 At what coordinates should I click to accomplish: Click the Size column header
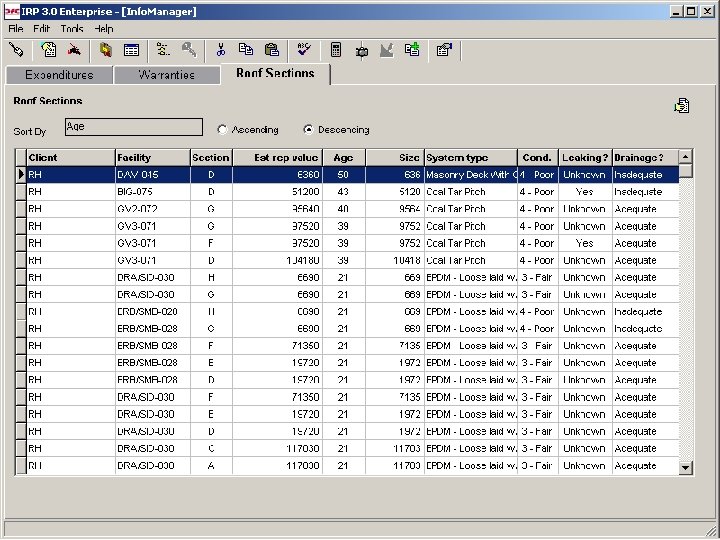tap(394, 158)
